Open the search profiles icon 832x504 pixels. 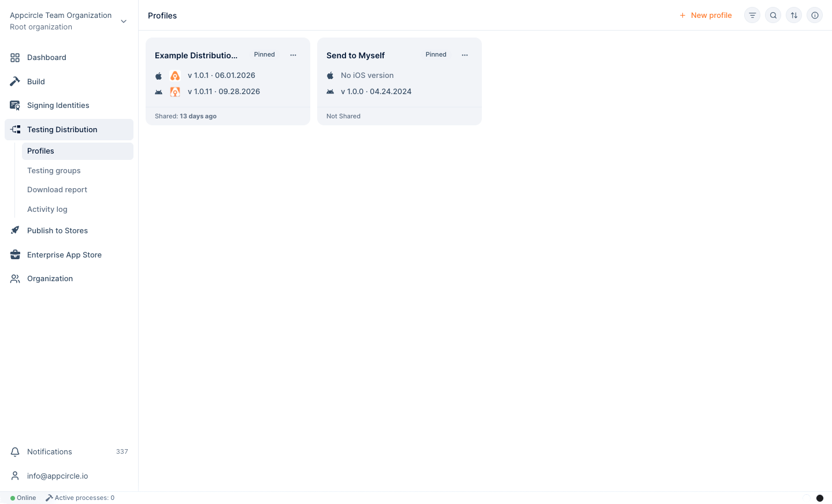[x=773, y=16]
